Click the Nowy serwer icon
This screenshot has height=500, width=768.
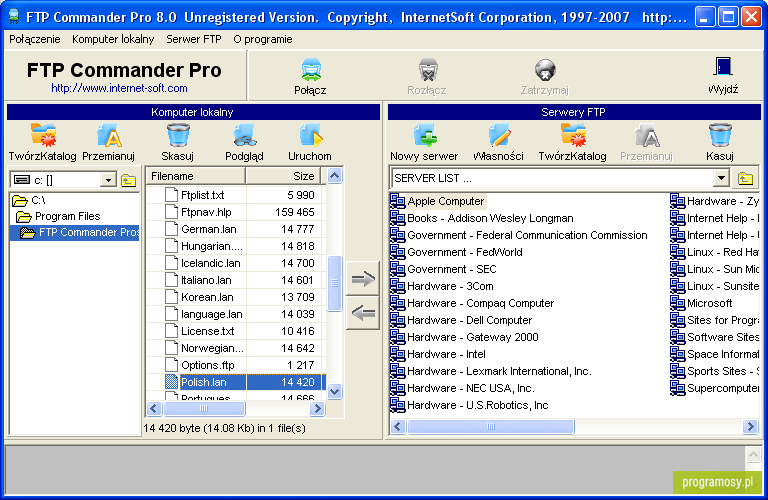[424, 135]
